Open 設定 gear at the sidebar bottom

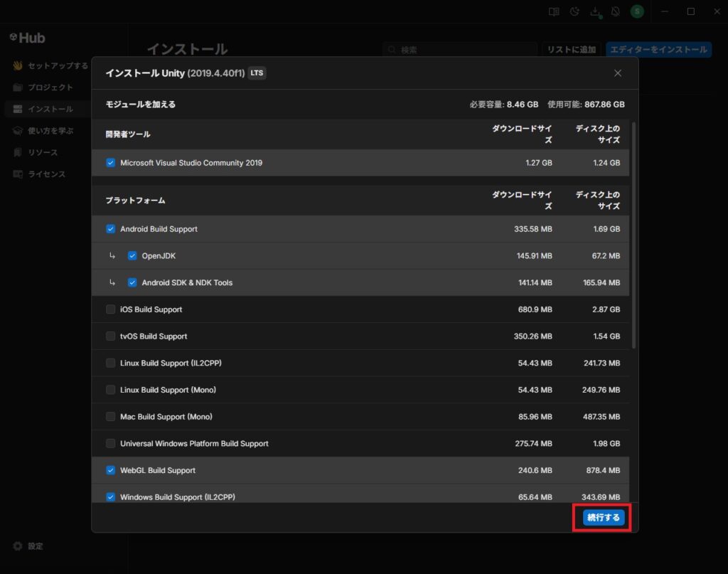(x=28, y=546)
